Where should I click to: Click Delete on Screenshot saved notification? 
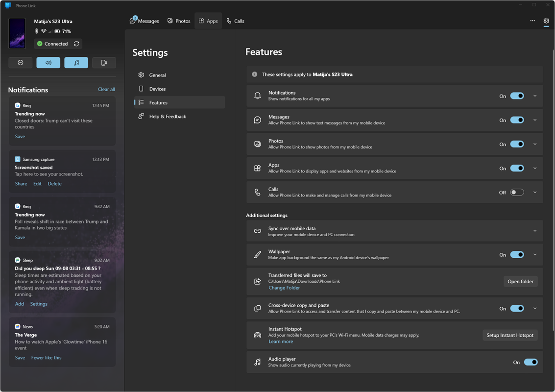point(54,184)
